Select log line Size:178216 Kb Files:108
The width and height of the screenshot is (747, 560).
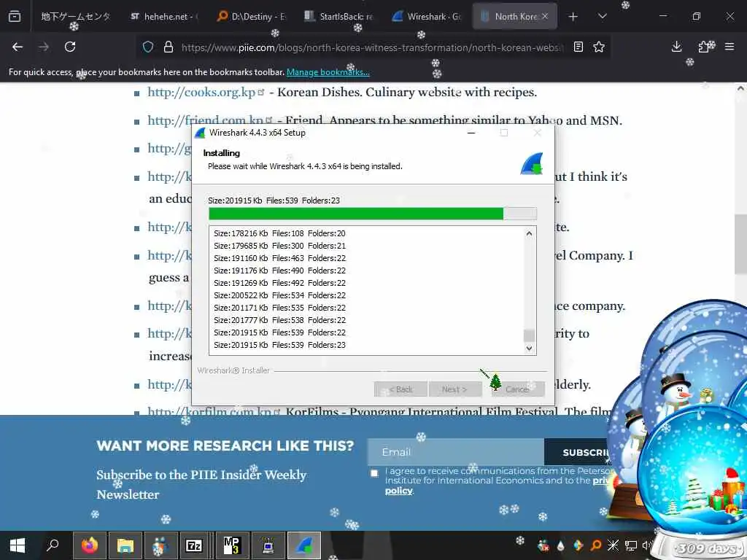tap(279, 233)
